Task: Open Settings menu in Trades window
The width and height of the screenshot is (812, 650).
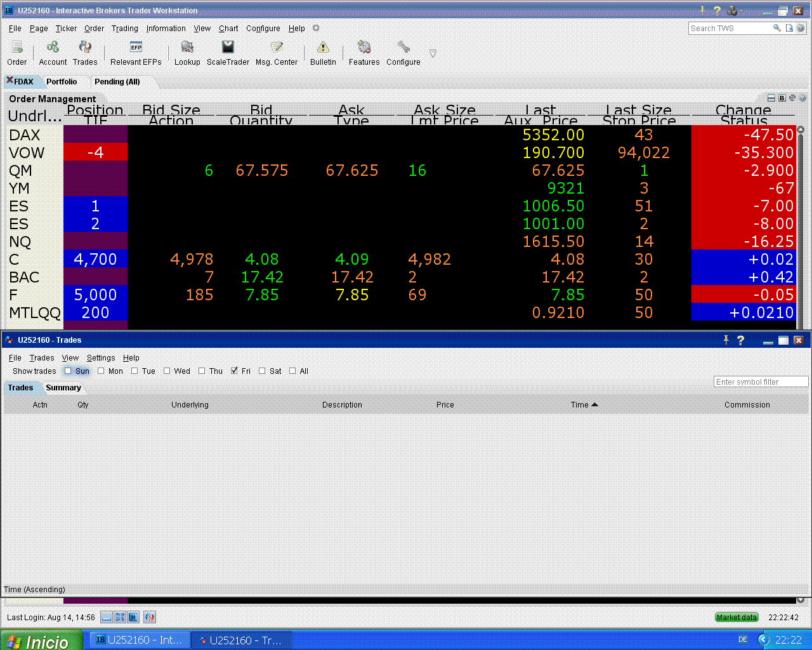Action: click(101, 358)
